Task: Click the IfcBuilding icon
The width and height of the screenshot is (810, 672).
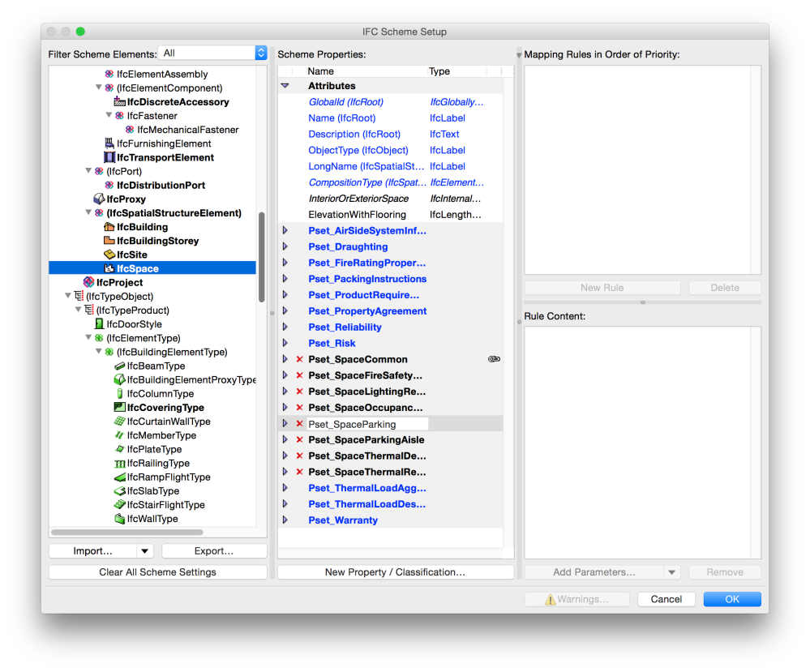Action: (109, 227)
